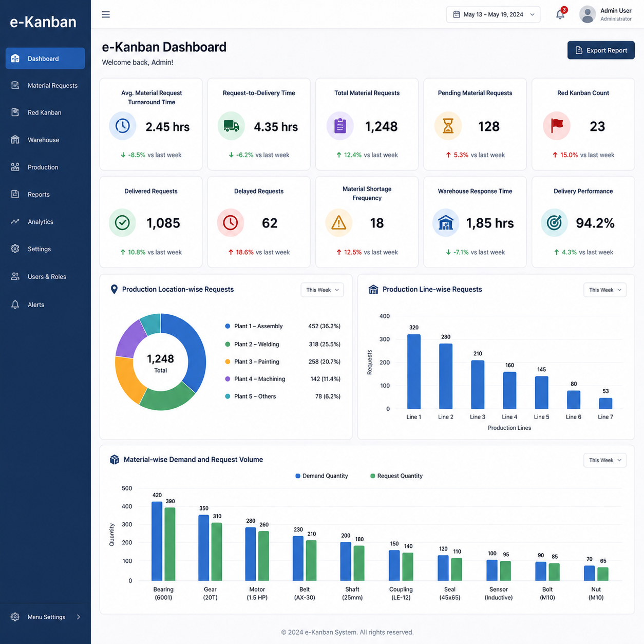Open the hamburger menu toggle

pos(106,14)
